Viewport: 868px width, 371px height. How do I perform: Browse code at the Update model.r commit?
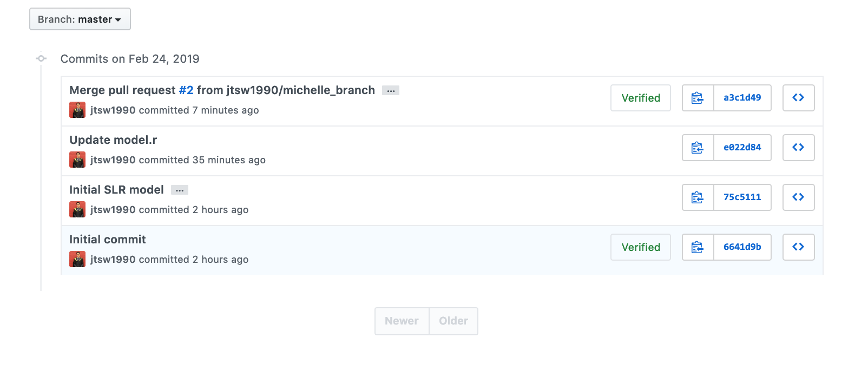[798, 147]
